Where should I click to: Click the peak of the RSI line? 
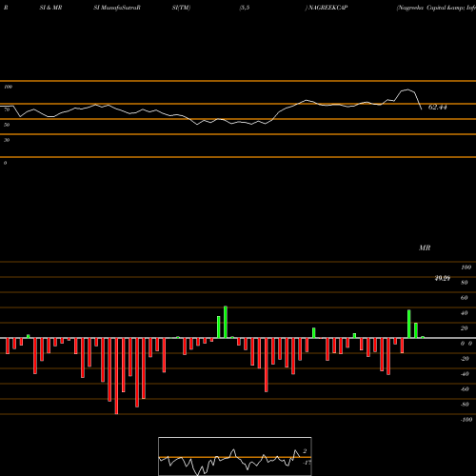[407, 89]
